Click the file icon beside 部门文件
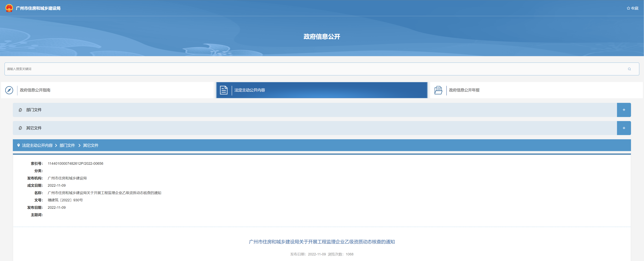Viewport: 644px width, 261px height. 20,110
